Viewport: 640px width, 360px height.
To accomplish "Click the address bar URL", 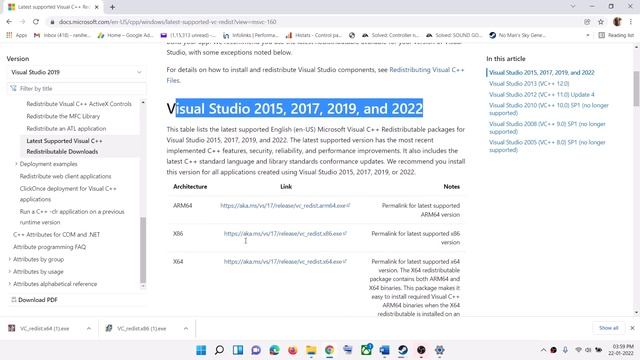I will [167, 22].
